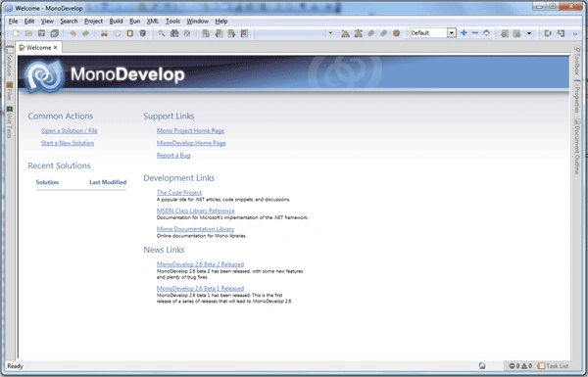Viewport: 588px width, 377px height.
Task: Close the Welcome tab
Action: pyautogui.click(x=56, y=48)
